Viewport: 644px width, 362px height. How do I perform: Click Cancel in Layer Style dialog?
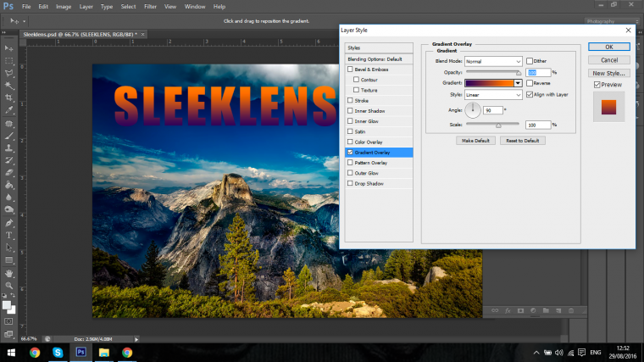click(x=609, y=60)
